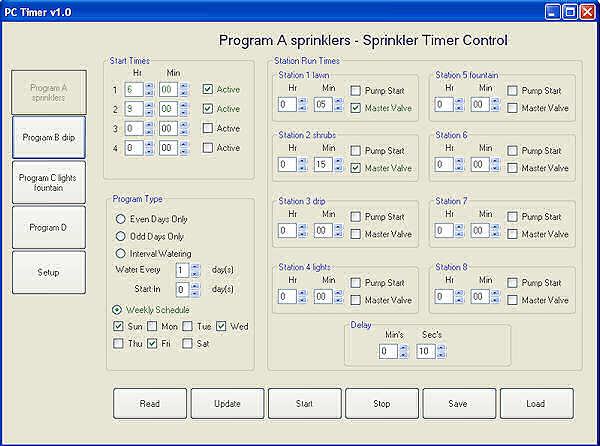Viewport: 600px width, 446px height.
Task: Click Station 5 fountain hour spinner
Action: coord(460,104)
